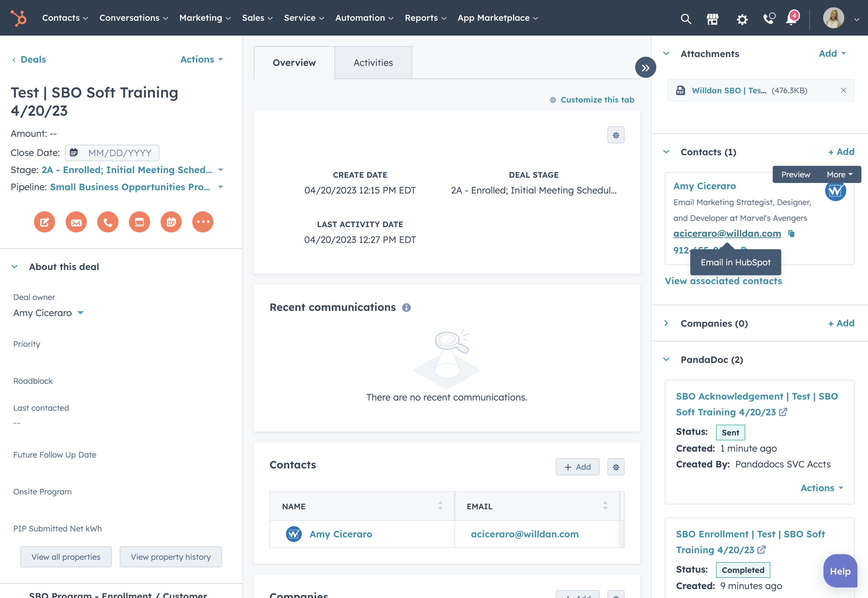The height and width of the screenshot is (598, 868).
Task: Open the Stage dropdown arrow
Action: (220, 170)
